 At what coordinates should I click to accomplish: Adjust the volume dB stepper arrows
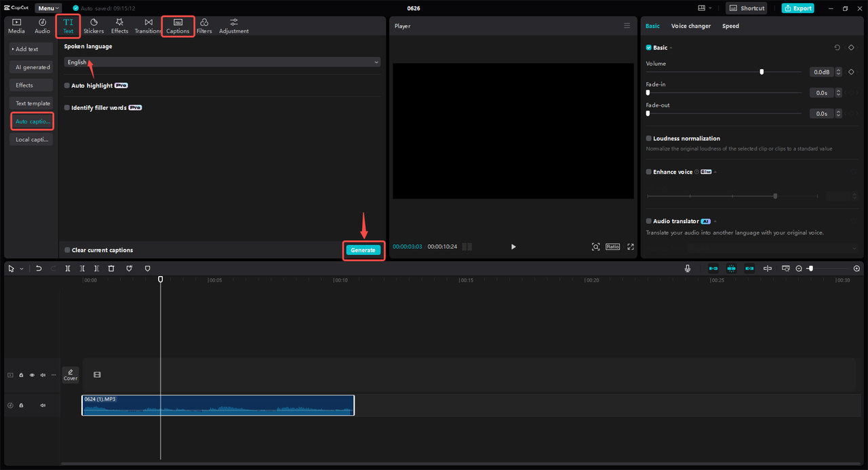pos(839,72)
